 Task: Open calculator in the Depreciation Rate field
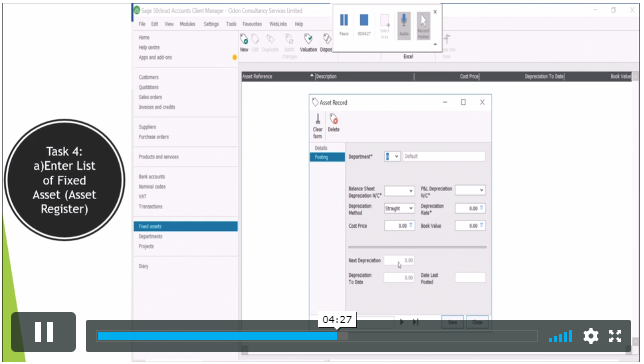pos(482,208)
